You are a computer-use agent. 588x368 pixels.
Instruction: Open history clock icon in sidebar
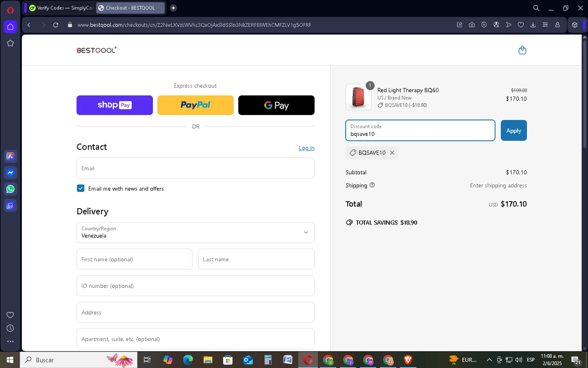(11, 328)
